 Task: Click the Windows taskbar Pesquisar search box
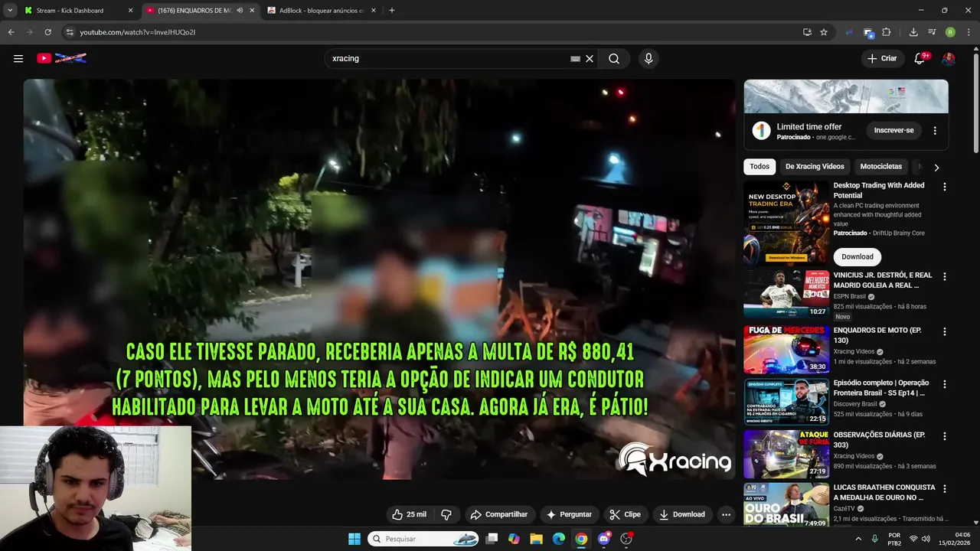[424, 539]
